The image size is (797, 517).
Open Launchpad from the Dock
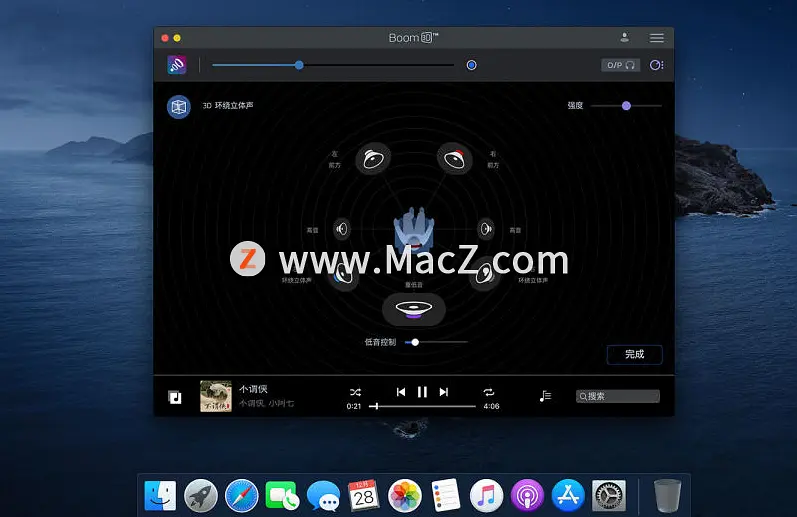pos(201,495)
